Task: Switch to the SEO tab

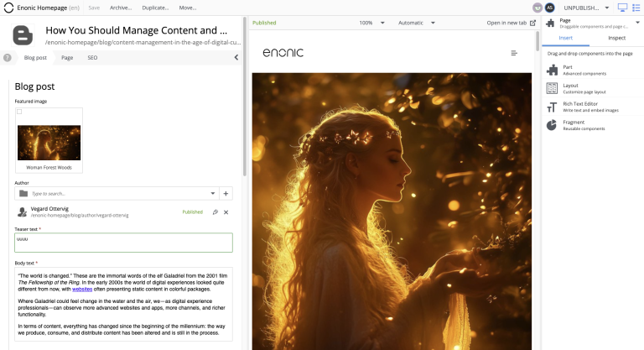Action: point(92,58)
